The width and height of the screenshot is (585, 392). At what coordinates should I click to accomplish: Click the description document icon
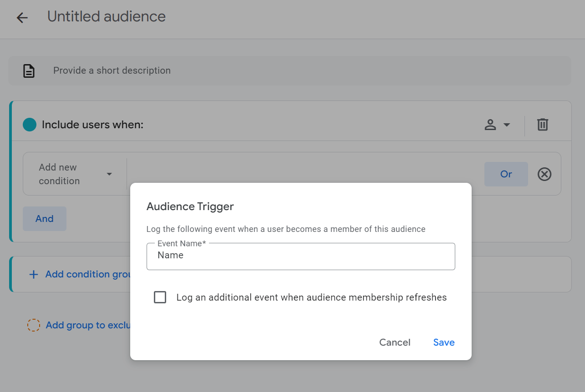(29, 71)
